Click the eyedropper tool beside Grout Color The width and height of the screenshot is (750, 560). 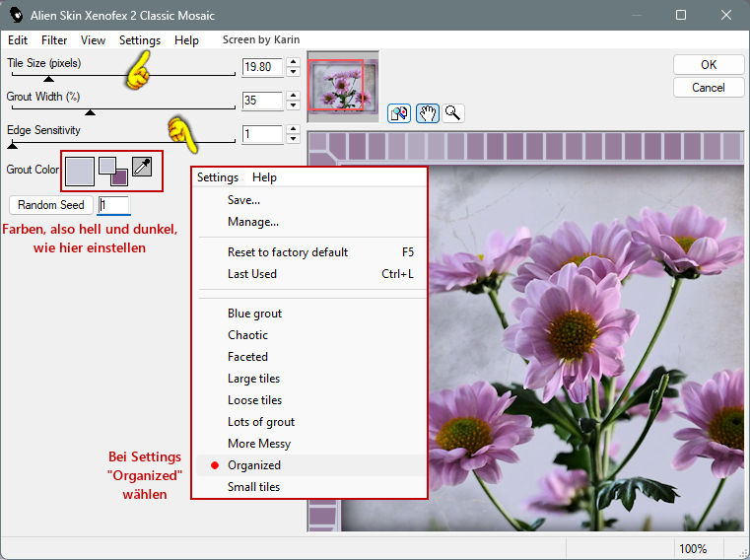pos(143,169)
